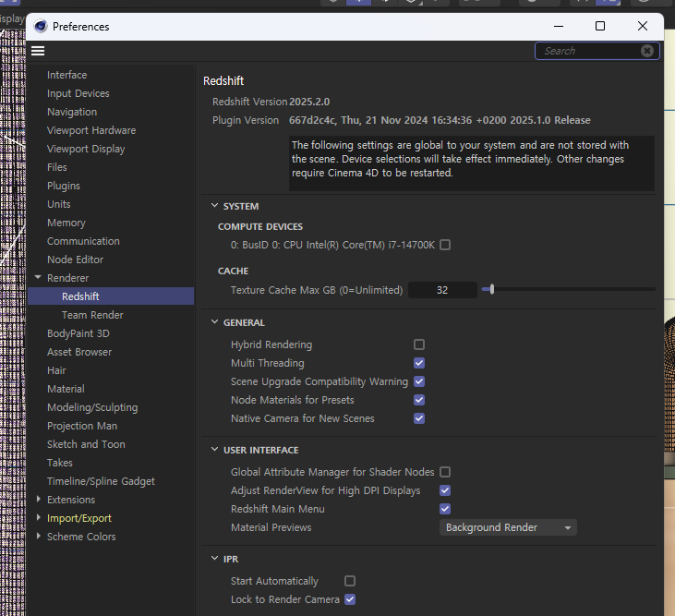Click the Texture Cache Max GB slider handle
The height and width of the screenshot is (616, 675).
click(x=491, y=289)
